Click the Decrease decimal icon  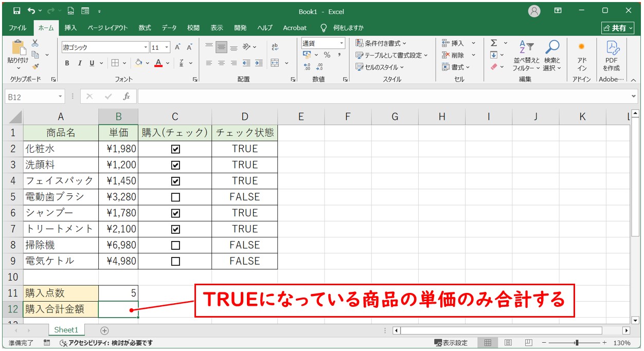coord(319,67)
